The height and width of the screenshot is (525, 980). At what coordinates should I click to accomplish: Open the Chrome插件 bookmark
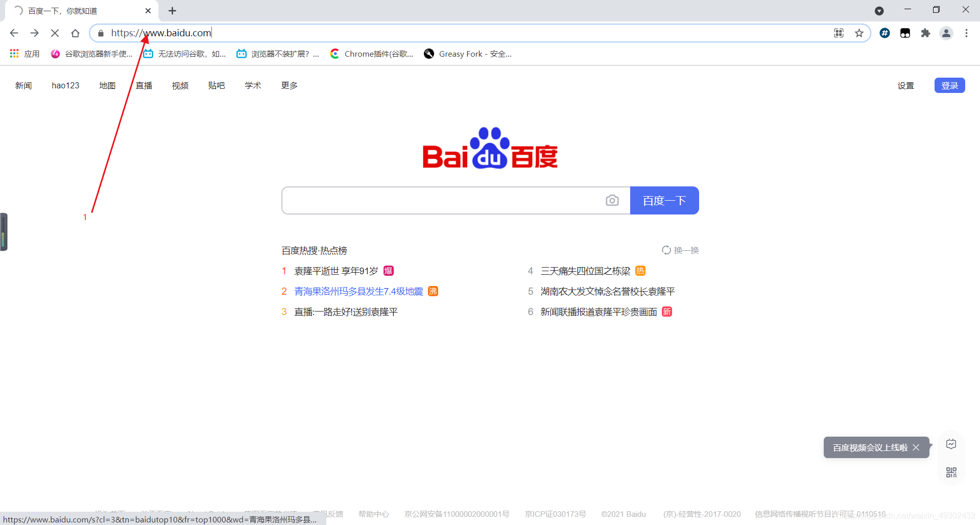tap(372, 54)
